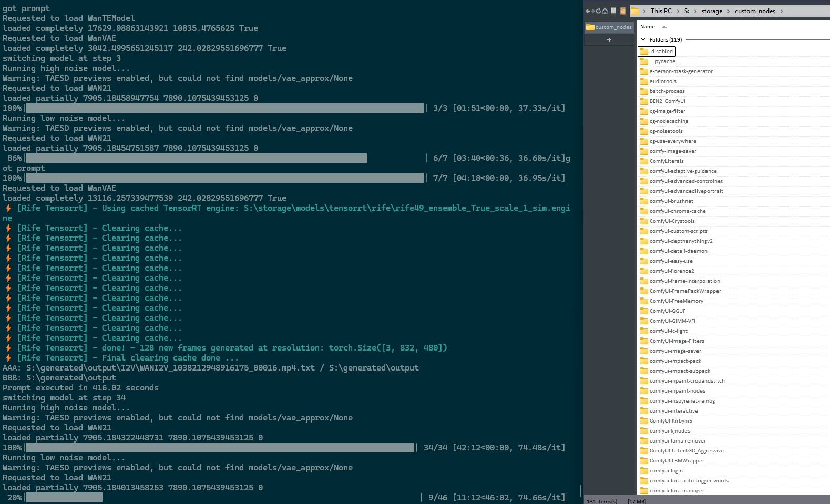The image size is (830, 504).
Task: Sort files by the Name column
Action: [648, 27]
